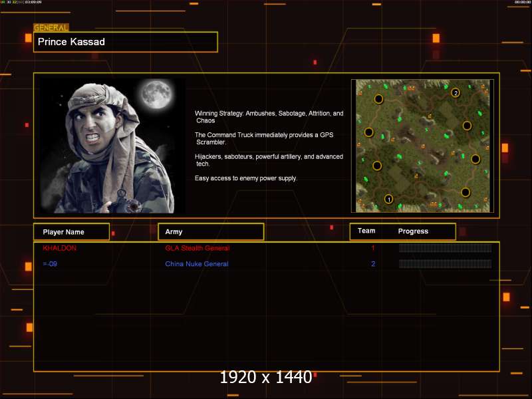Click the China Nuke General army entry
Viewport: 532px width, 399px height.
(196, 264)
